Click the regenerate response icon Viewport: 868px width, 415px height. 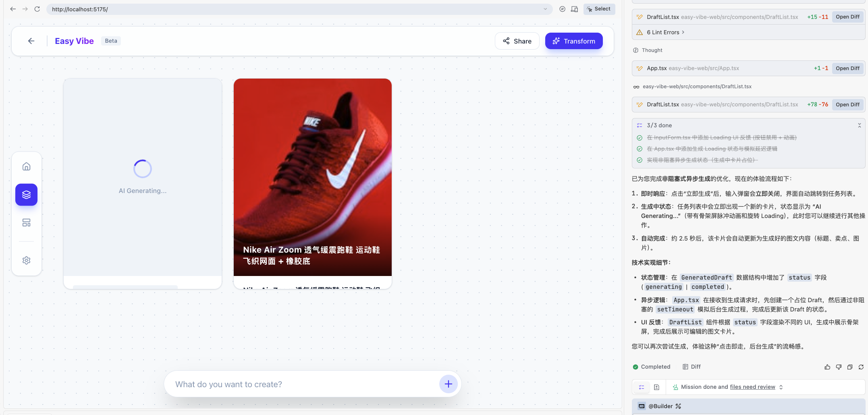[861, 367]
